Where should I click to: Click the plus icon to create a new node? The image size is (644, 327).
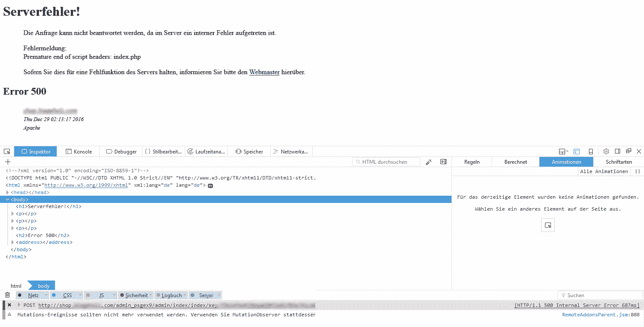click(7, 162)
